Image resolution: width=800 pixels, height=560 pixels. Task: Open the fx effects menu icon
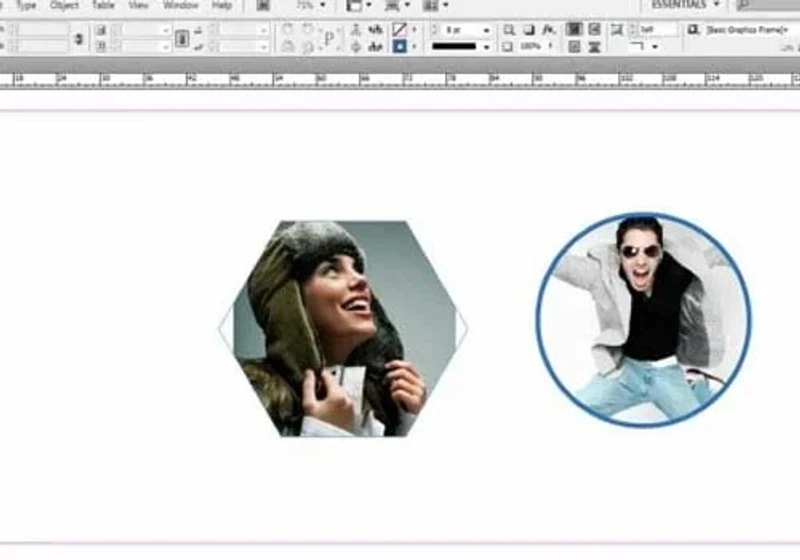[548, 30]
